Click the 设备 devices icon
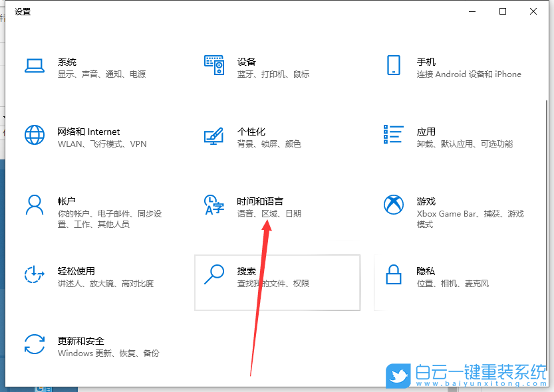This screenshot has width=554, height=392. coord(214,66)
